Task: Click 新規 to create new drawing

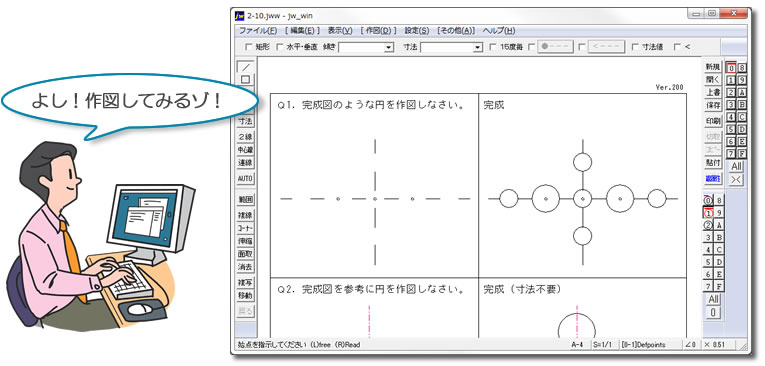Action: tap(713, 67)
